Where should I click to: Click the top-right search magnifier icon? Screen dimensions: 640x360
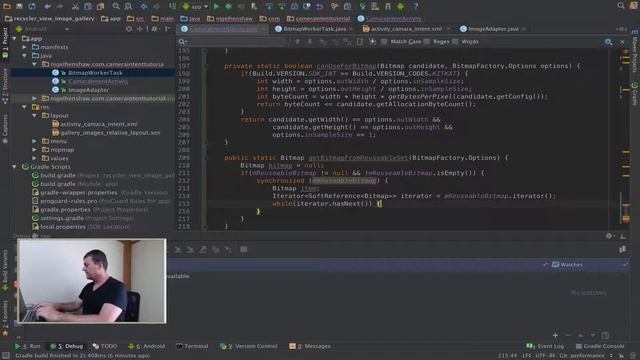coord(621,6)
